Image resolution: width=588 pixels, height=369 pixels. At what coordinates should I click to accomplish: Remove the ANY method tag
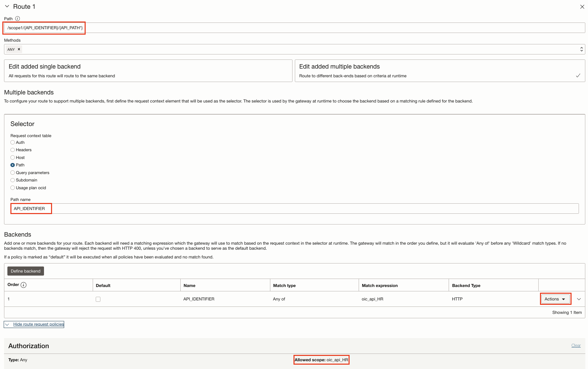(x=19, y=49)
